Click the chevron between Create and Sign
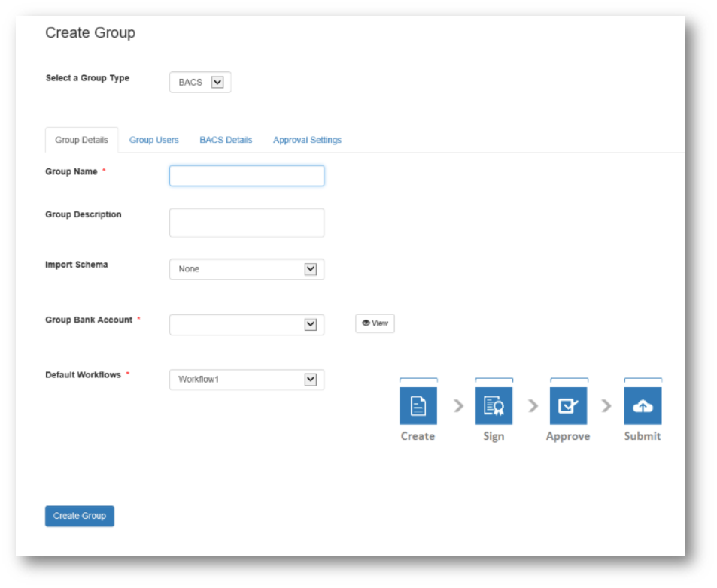The image size is (717, 588). pyautogui.click(x=458, y=406)
